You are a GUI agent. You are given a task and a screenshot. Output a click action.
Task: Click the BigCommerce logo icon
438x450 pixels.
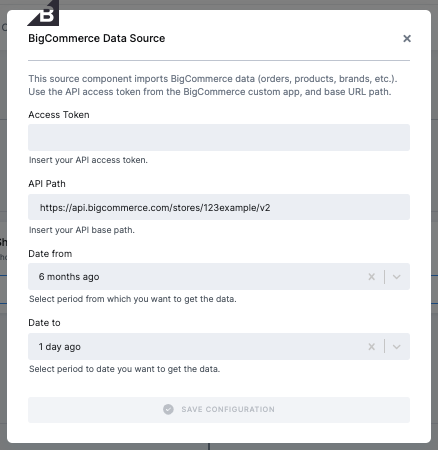point(43,13)
